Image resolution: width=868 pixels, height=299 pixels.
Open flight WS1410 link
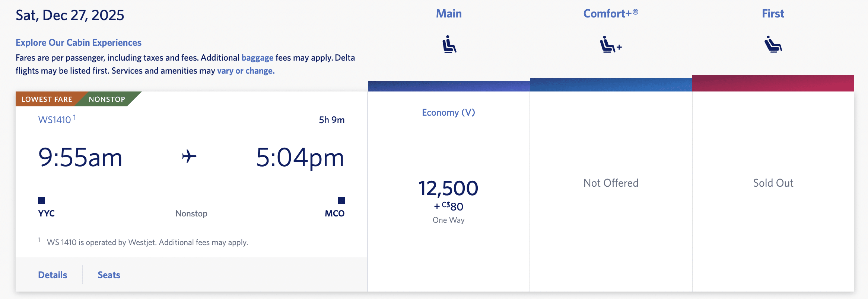click(55, 120)
